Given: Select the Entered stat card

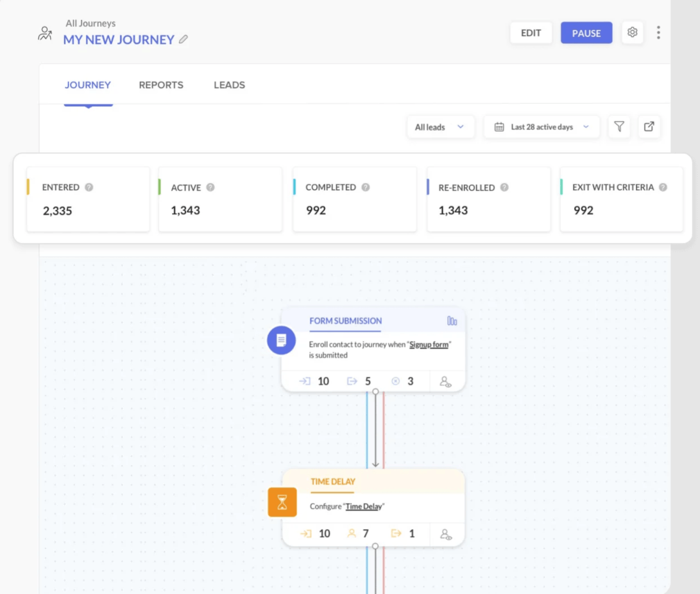Looking at the screenshot, I should pos(88,199).
